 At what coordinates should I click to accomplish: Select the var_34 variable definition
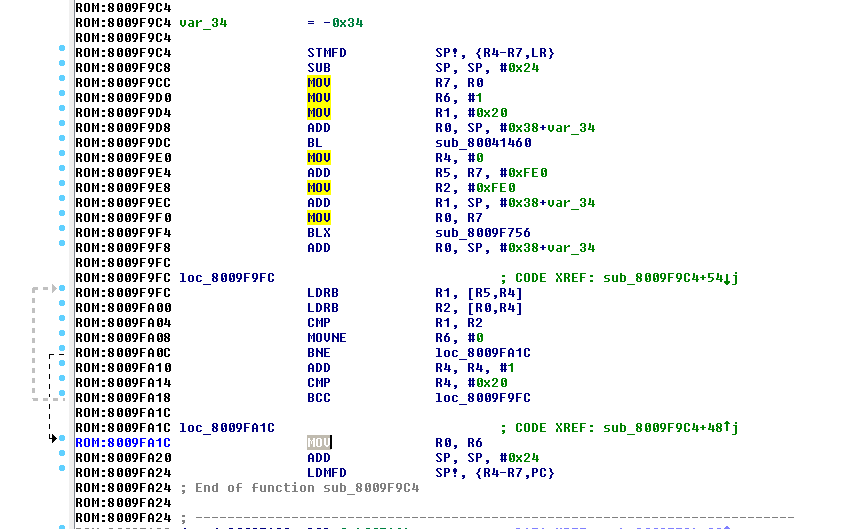point(203,23)
